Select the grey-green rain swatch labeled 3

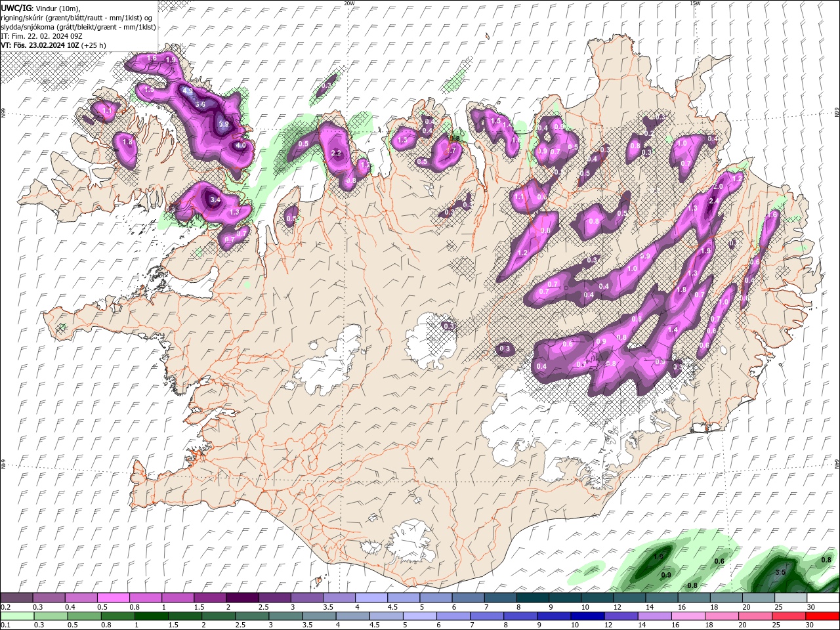pyautogui.click(x=286, y=616)
